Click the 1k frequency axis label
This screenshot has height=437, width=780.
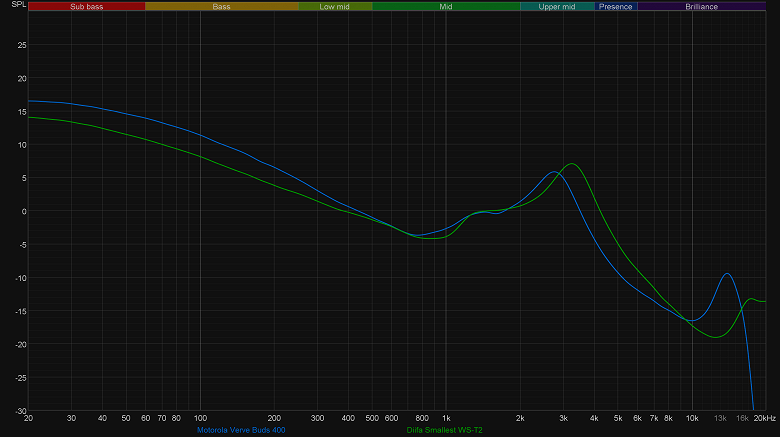(x=446, y=419)
